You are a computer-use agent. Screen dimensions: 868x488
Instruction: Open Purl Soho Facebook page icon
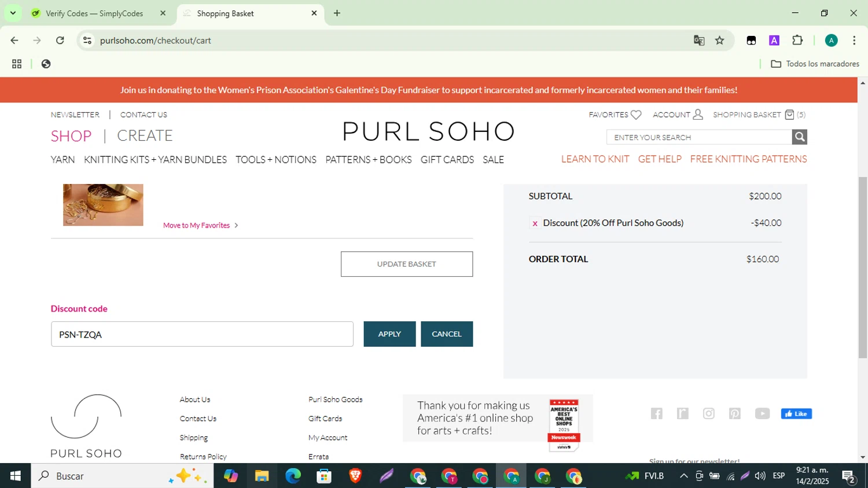(656, 413)
